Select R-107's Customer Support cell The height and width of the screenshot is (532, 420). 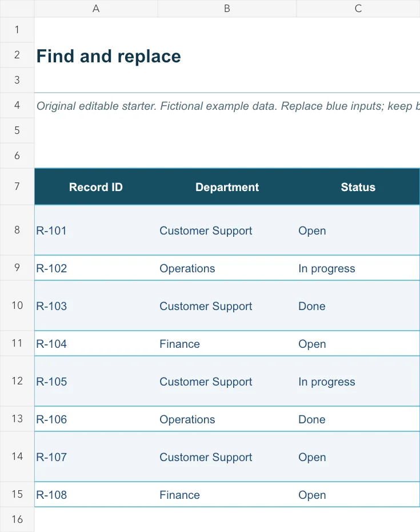tap(227, 456)
